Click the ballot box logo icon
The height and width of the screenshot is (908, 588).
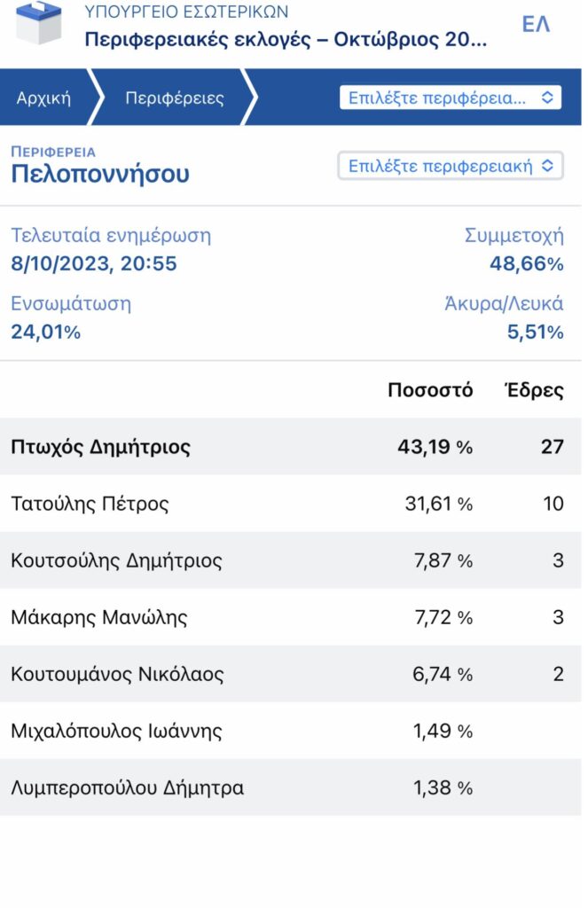39,23
